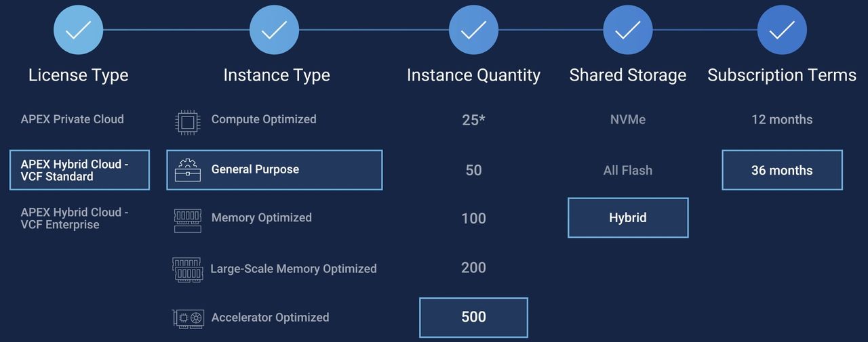Click the Large-Scale Memory Optimized icon
The image size is (868, 342).
click(188, 270)
